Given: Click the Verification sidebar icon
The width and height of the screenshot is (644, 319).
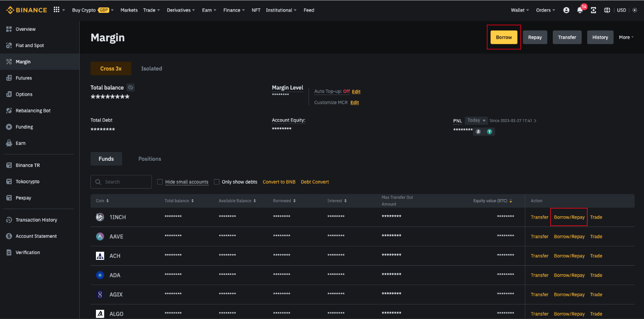Looking at the screenshot, I should [x=9, y=252].
